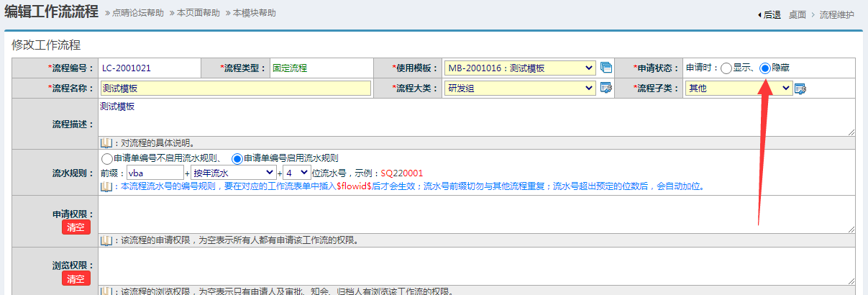Open the 按年流水 numbering dropdown
868x295 pixels.
click(234, 173)
